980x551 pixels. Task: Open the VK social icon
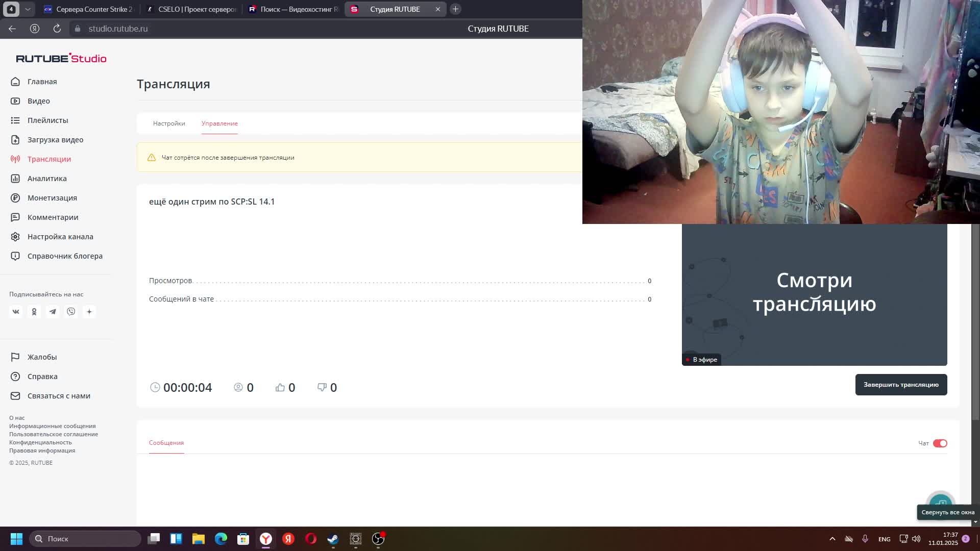[x=16, y=312]
